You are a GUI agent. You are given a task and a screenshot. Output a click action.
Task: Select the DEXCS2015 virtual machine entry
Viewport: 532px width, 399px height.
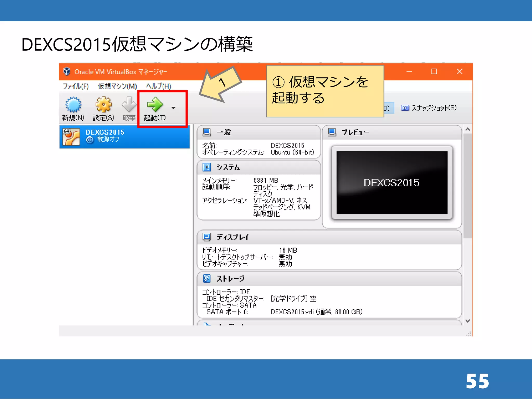pyautogui.click(x=125, y=137)
